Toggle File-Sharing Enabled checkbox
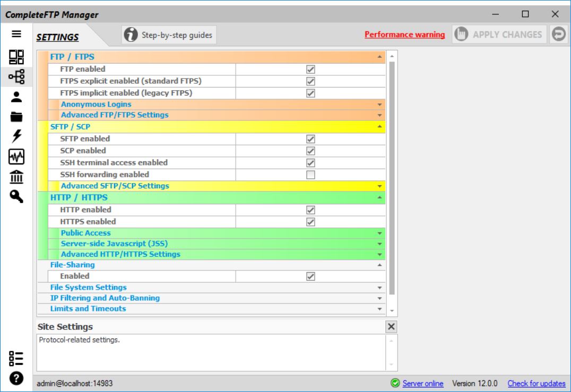 click(x=310, y=276)
